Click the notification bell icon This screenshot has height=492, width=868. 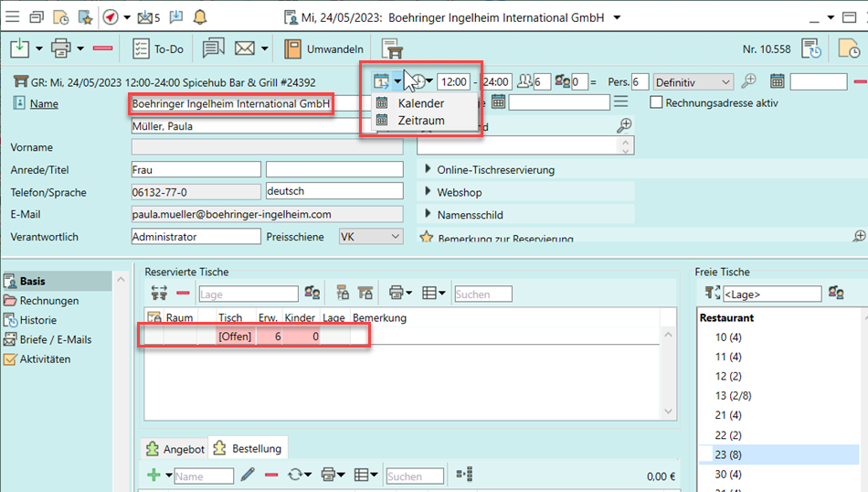click(x=199, y=16)
